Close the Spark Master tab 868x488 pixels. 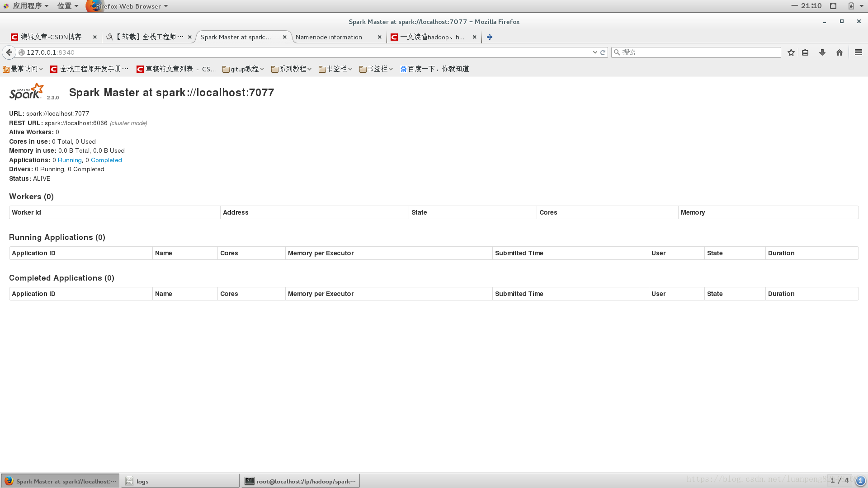tap(285, 37)
